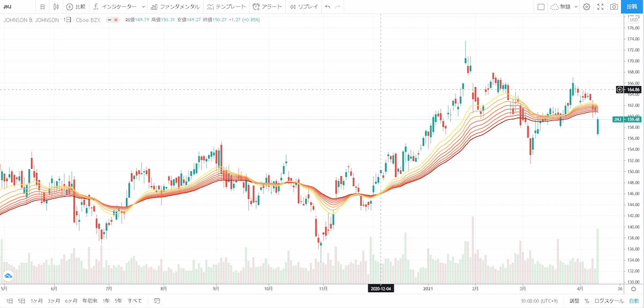Open the candlestick chart style selector
Viewport: 644px width, 308px height.
pyautogui.click(x=56, y=7)
